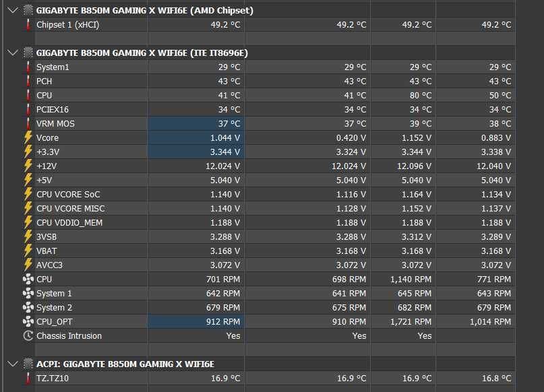Select the Vcore sensor label
Viewport: 544px width, 392px height.
(x=48, y=138)
